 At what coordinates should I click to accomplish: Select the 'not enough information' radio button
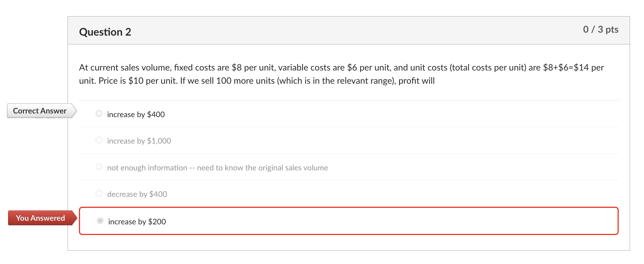98,166
